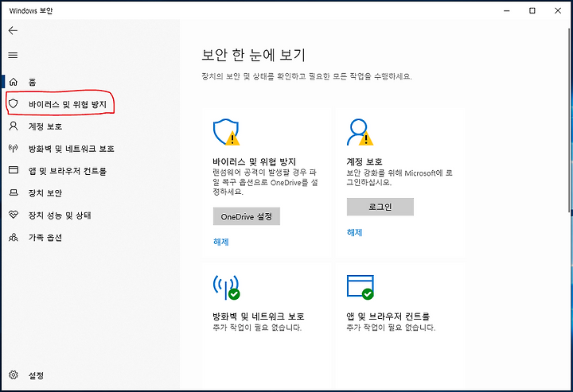Open 장치 보안 from sidebar
This screenshot has width=573, height=392.
45,193
